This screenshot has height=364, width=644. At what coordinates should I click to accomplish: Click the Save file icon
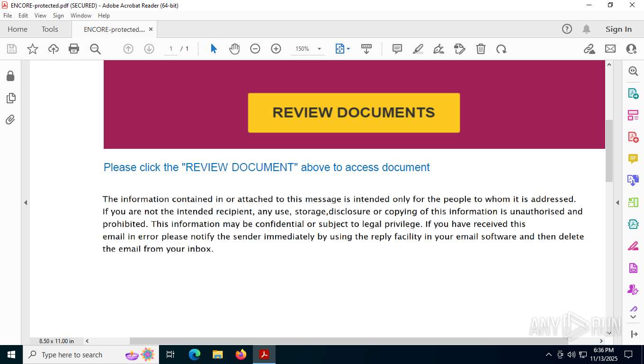coord(12,49)
